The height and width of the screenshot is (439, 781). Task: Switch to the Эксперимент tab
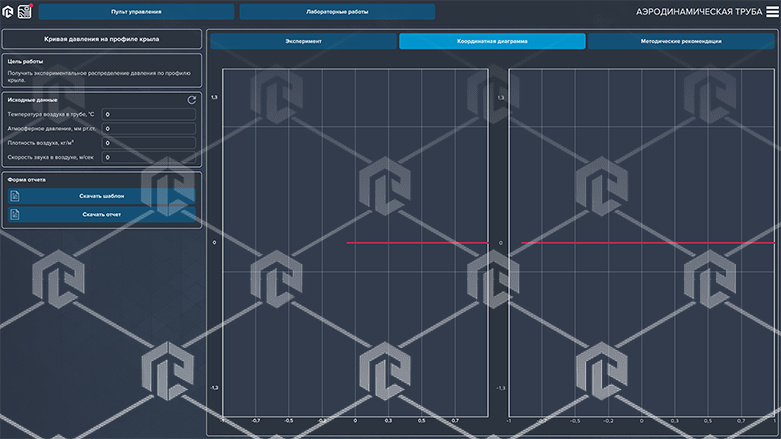[303, 41]
